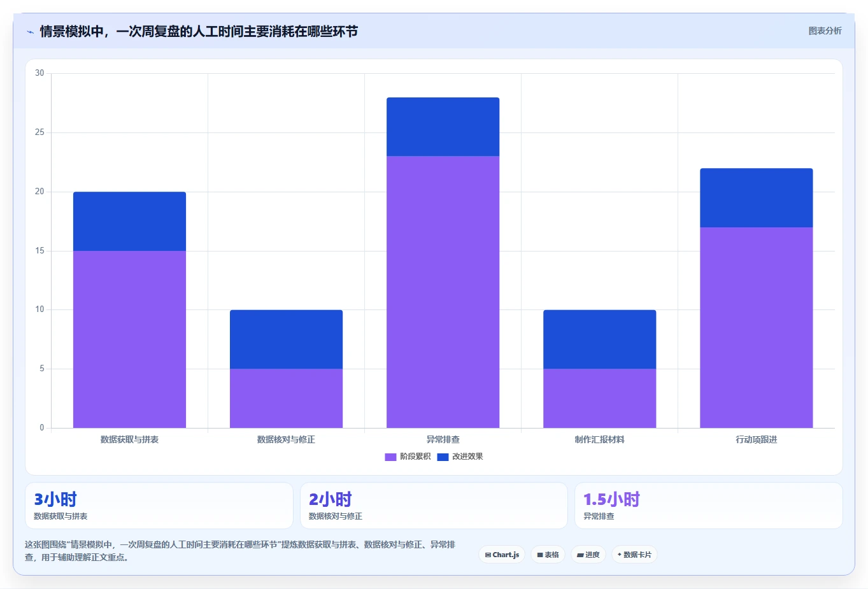Click the purple segment of the 制作汇报材料 bar
This screenshot has width=868, height=589.
599,399
